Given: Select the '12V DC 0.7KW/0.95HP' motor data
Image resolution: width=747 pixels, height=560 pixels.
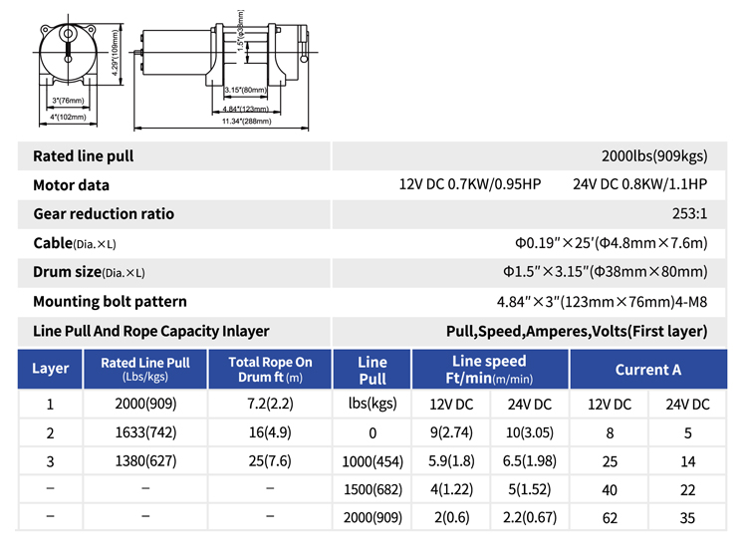Looking at the screenshot, I should [x=470, y=185].
